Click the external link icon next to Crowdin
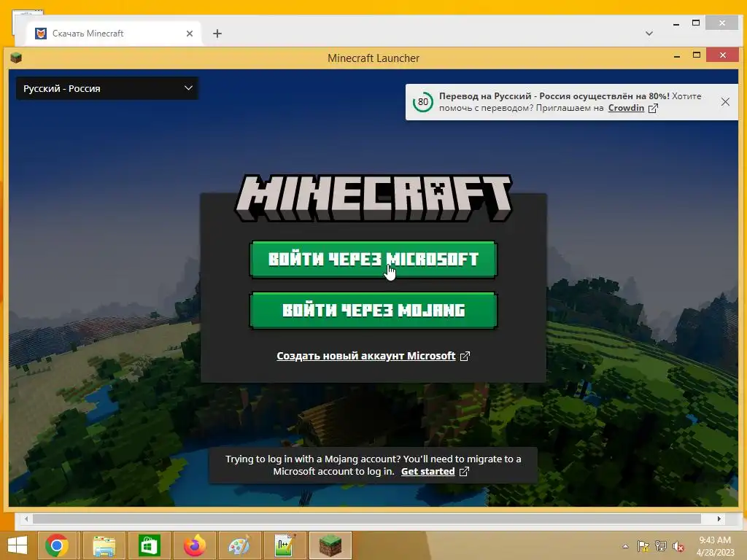This screenshot has width=747, height=560. (x=653, y=108)
